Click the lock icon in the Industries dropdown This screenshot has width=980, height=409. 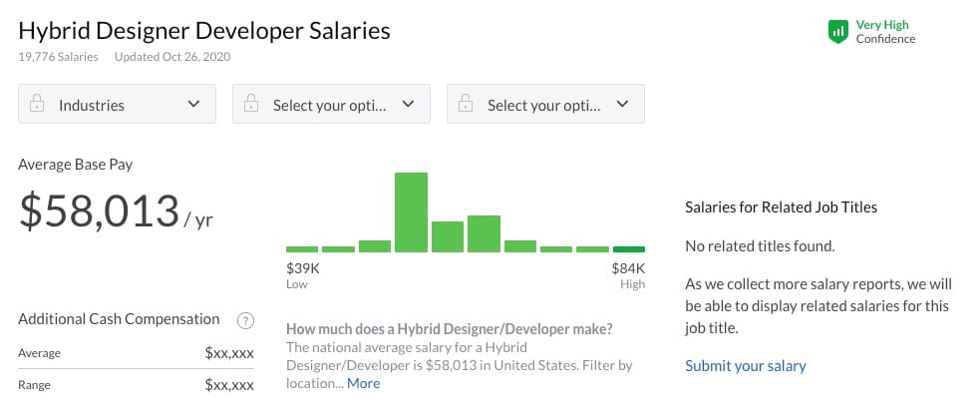click(x=37, y=105)
